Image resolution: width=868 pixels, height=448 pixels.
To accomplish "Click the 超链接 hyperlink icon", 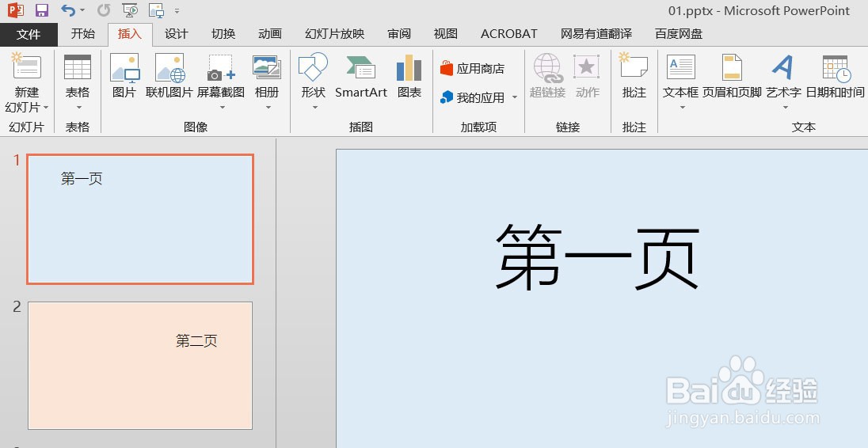I will pyautogui.click(x=547, y=68).
